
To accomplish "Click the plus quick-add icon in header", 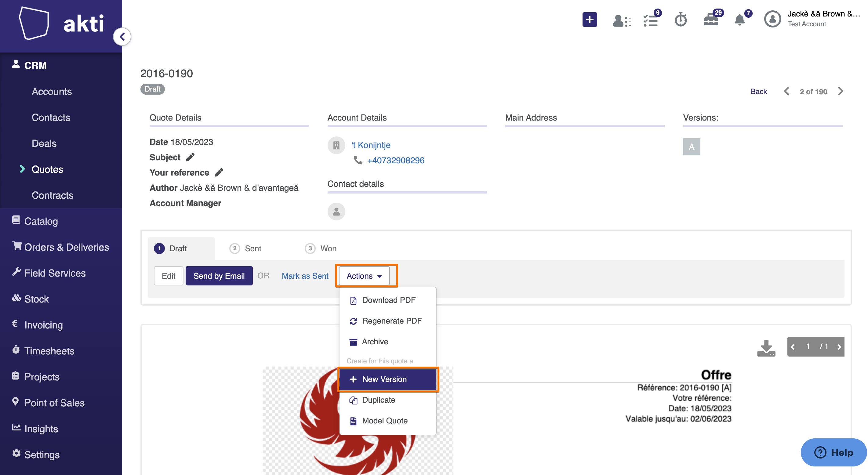I will click(x=589, y=20).
